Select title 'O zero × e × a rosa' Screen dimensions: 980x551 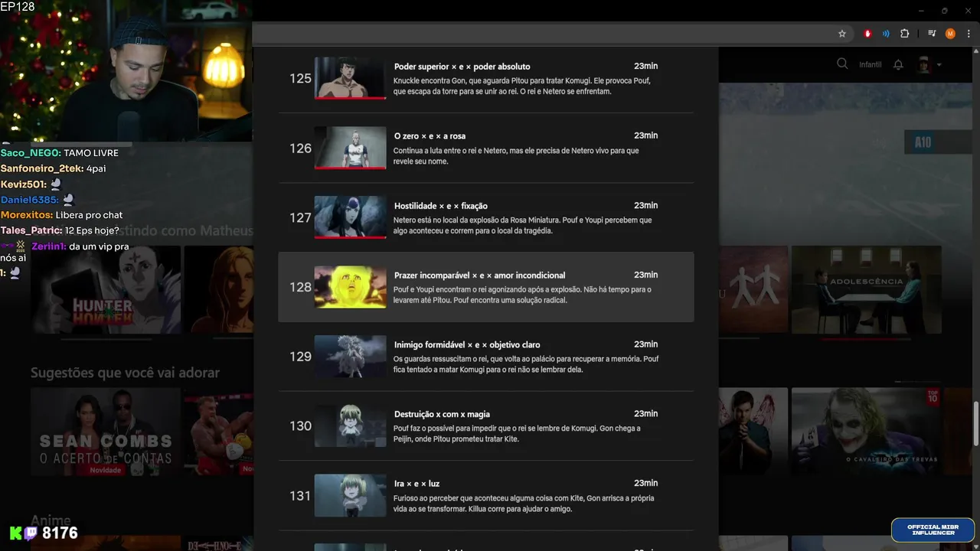coord(430,136)
